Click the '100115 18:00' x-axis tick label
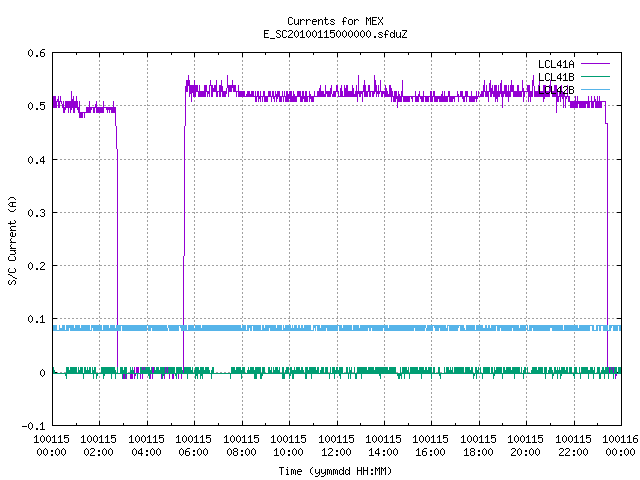 tap(478, 445)
